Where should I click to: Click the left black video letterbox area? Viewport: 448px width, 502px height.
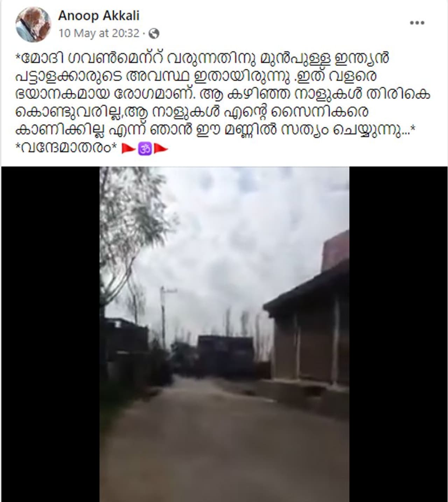[x=51, y=334]
